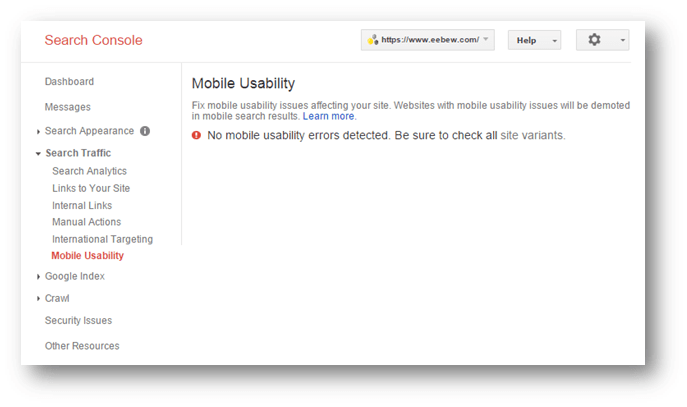Viewport: 687px width, 407px height.
Task: Click the Search Console logo title
Action: pyautogui.click(x=93, y=40)
